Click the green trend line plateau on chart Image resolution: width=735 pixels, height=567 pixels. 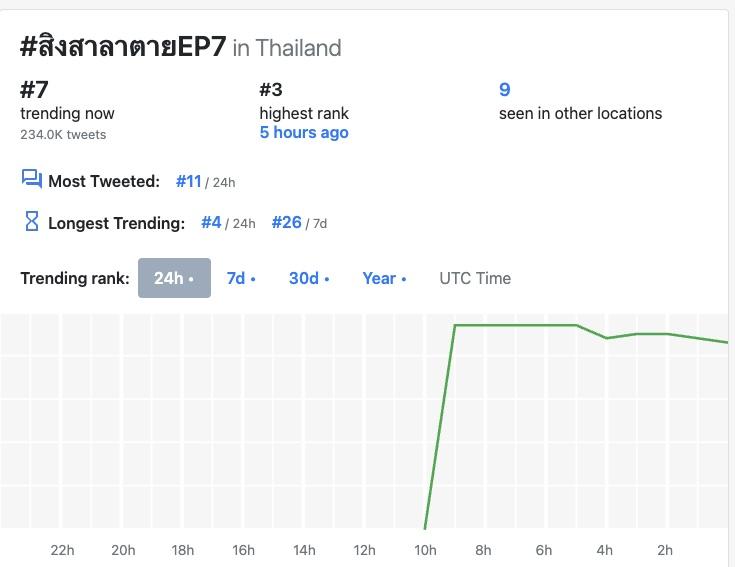[x=515, y=325]
